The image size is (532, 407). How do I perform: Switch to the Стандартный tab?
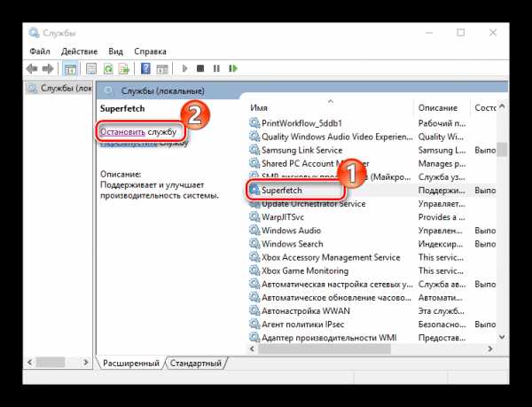[x=196, y=364]
